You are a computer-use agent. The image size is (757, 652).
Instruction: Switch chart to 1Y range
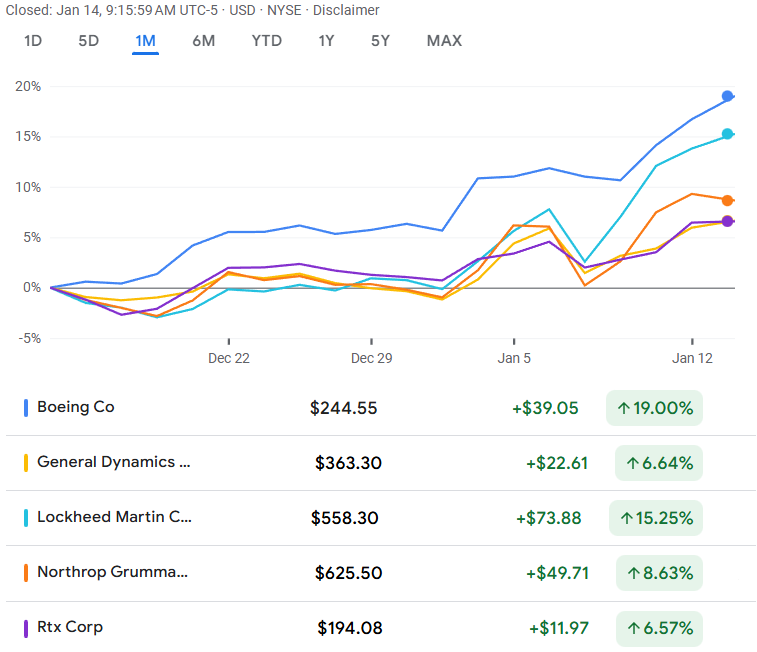326,41
